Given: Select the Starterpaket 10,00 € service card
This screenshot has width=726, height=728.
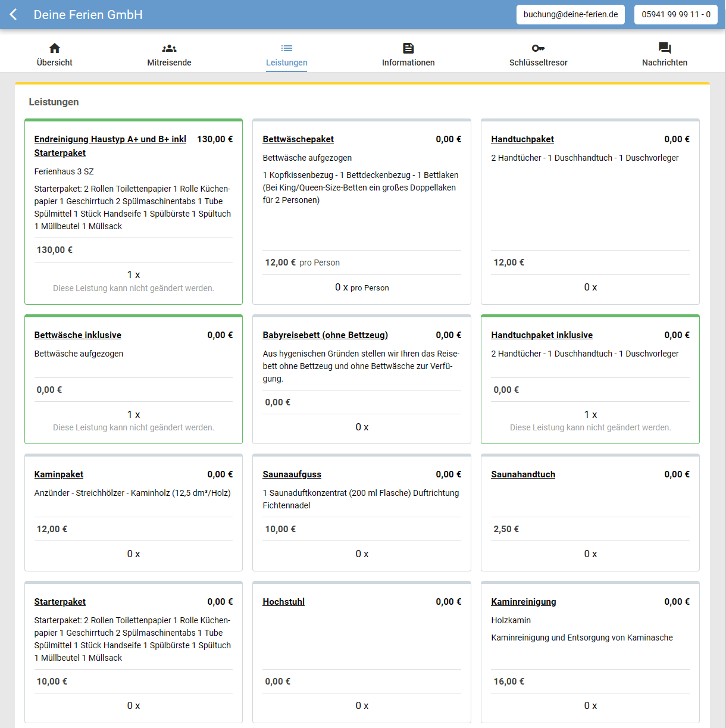Looking at the screenshot, I should click(x=133, y=652).
